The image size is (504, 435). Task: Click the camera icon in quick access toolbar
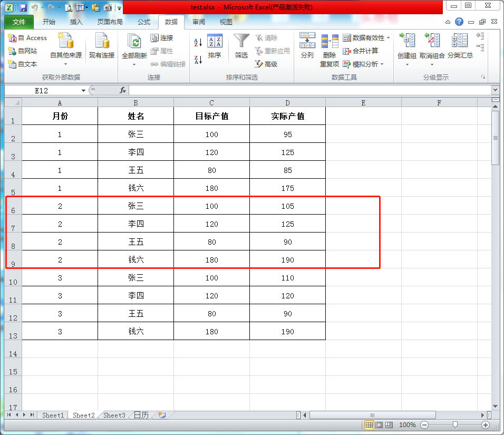[108, 8]
